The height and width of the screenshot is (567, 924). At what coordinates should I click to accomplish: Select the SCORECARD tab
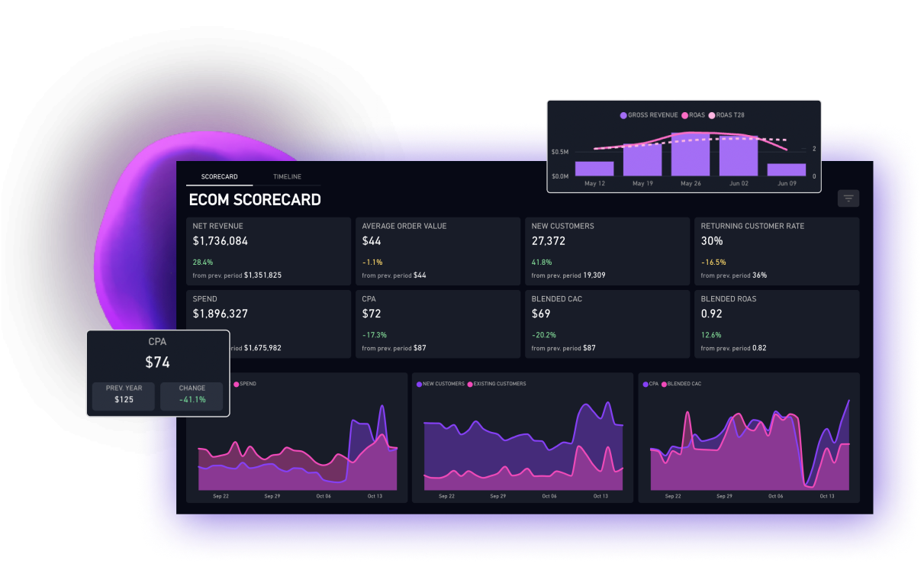(x=219, y=176)
